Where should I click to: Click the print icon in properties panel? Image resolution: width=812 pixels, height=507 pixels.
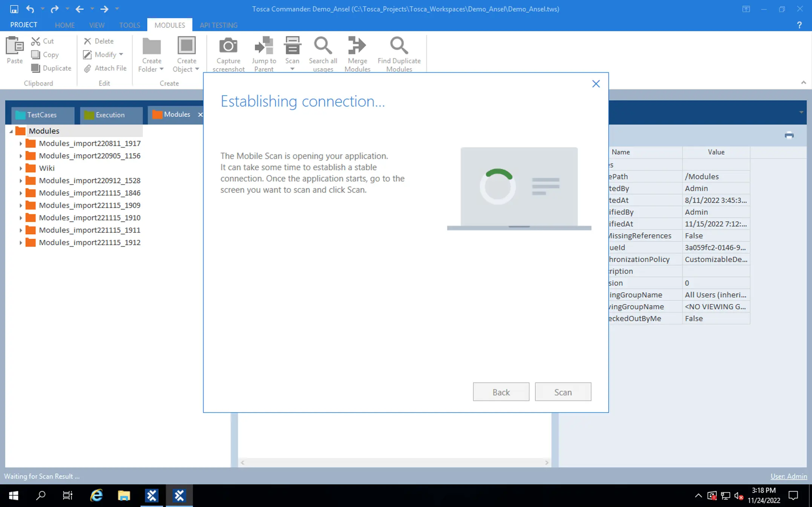[789, 135]
